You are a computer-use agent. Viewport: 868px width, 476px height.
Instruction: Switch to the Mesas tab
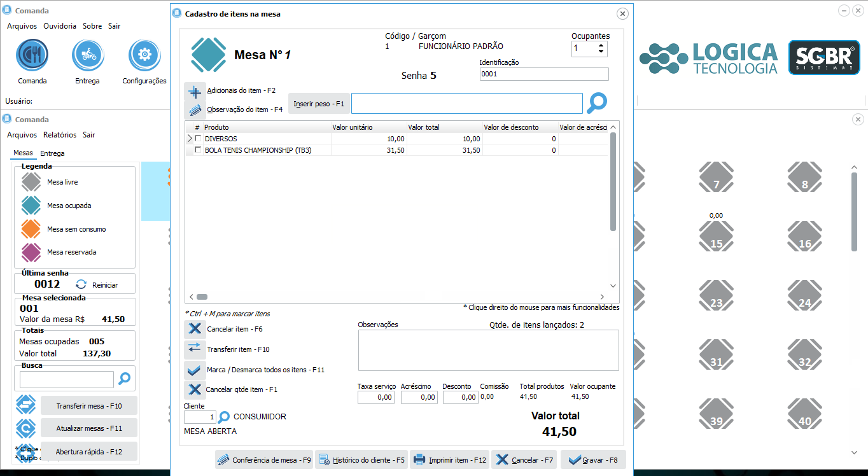coord(23,153)
